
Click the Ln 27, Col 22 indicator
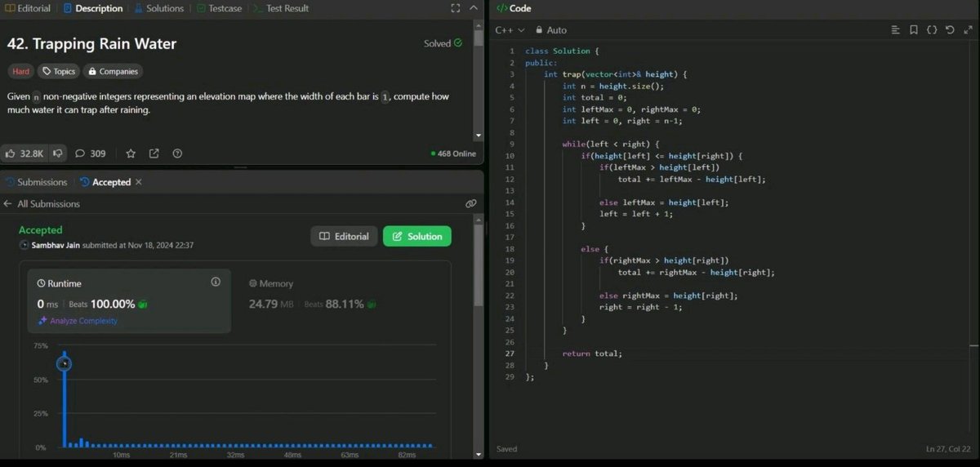948,449
